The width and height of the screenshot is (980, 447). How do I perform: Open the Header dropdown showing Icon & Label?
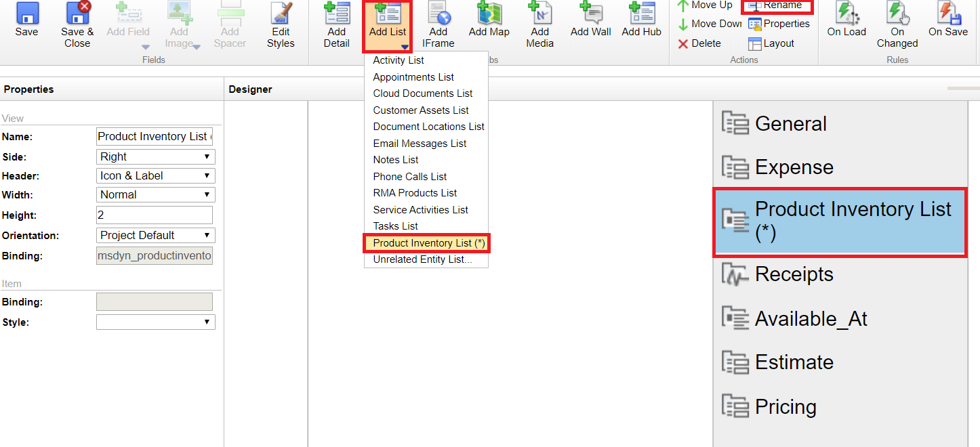(x=156, y=175)
